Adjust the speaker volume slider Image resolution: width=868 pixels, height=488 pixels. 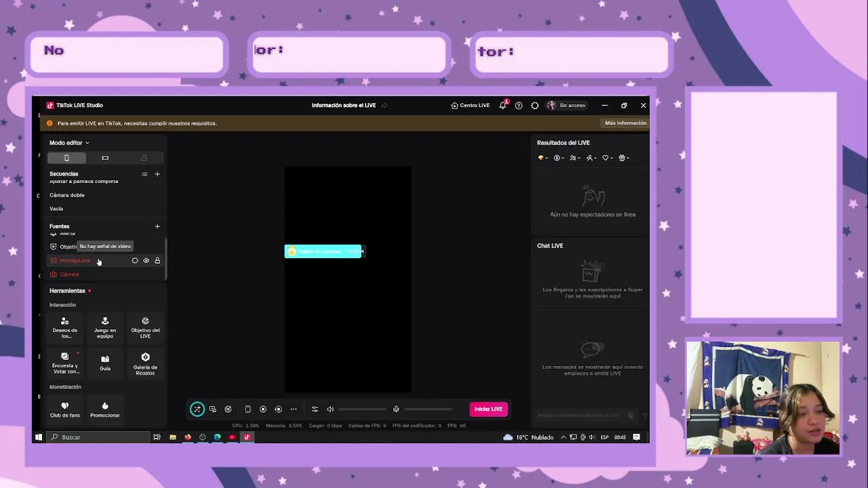click(x=362, y=409)
